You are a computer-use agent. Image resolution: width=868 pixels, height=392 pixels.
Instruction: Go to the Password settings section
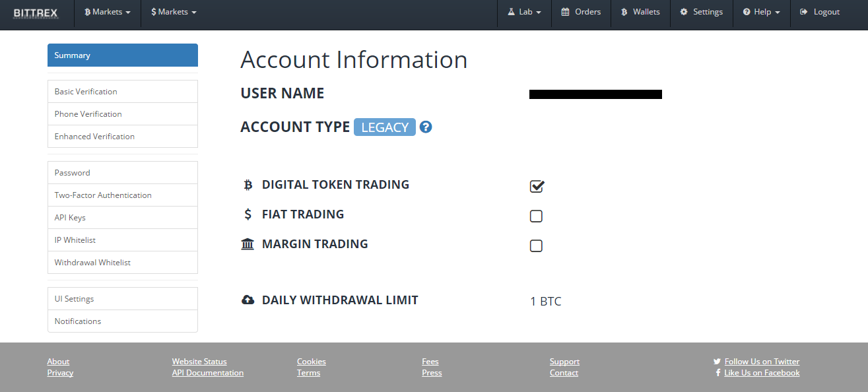click(123, 173)
